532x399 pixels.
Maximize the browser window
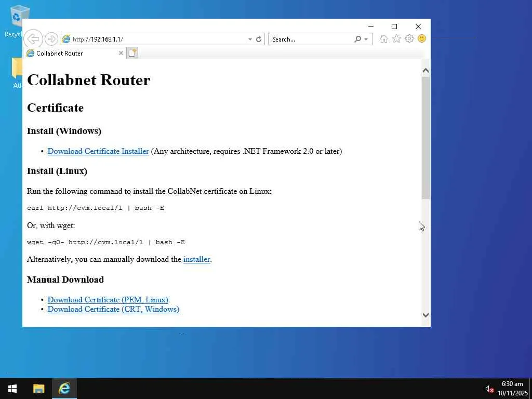394,26
